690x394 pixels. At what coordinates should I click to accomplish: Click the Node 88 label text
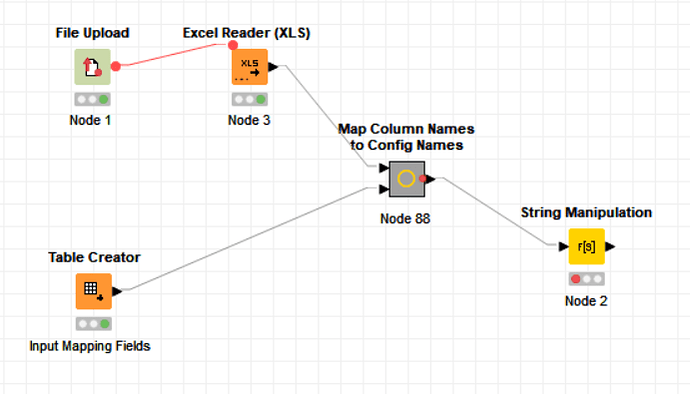point(405,219)
